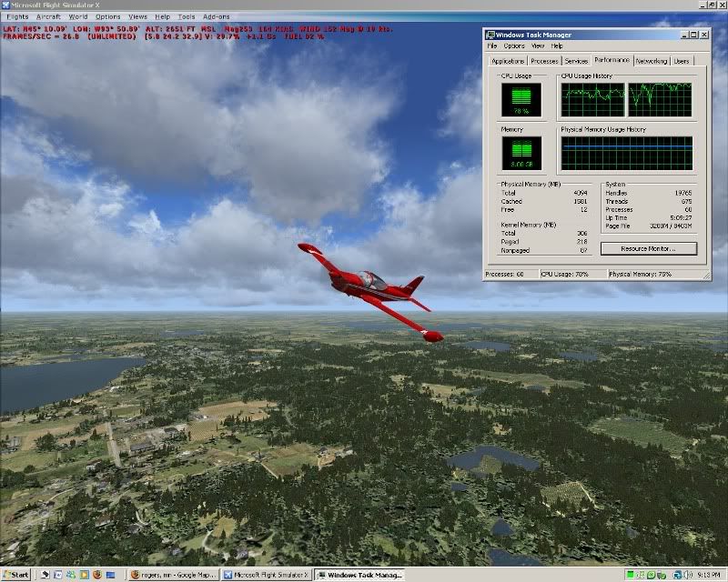Switch to the Applications tab
This screenshot has width=728, height=582.
(508, 61)
